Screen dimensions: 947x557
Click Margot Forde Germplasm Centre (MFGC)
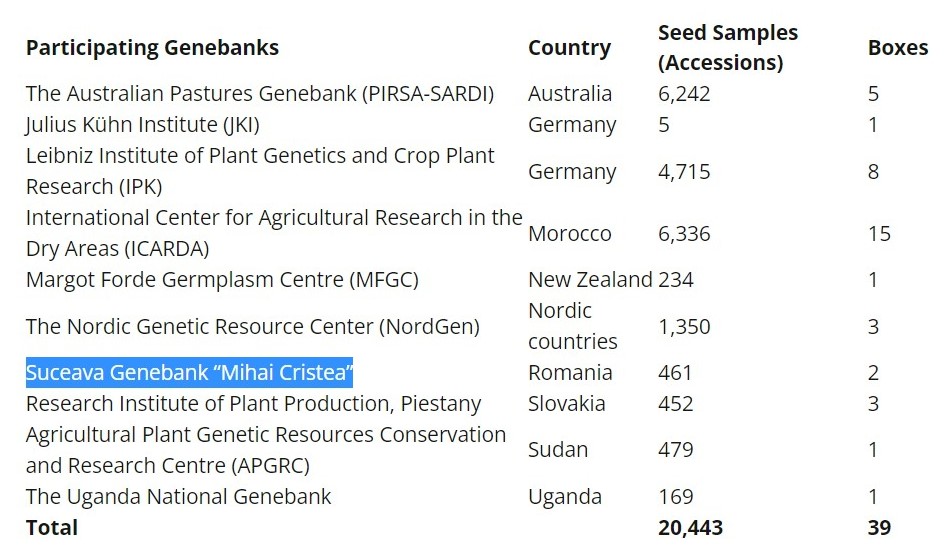coord(222,280)
